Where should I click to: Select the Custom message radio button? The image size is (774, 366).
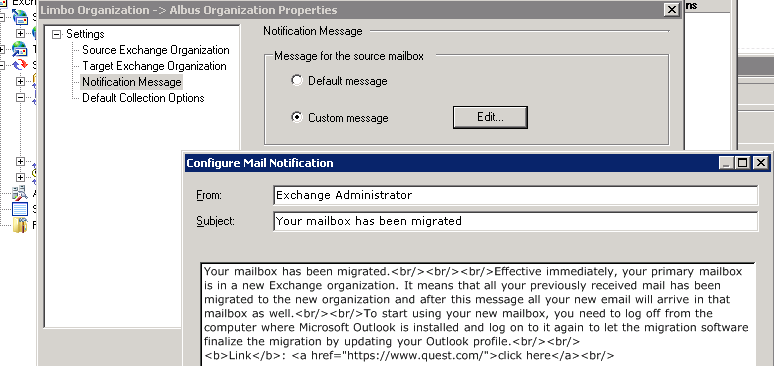pyautogui.click(x=297, y=118)
